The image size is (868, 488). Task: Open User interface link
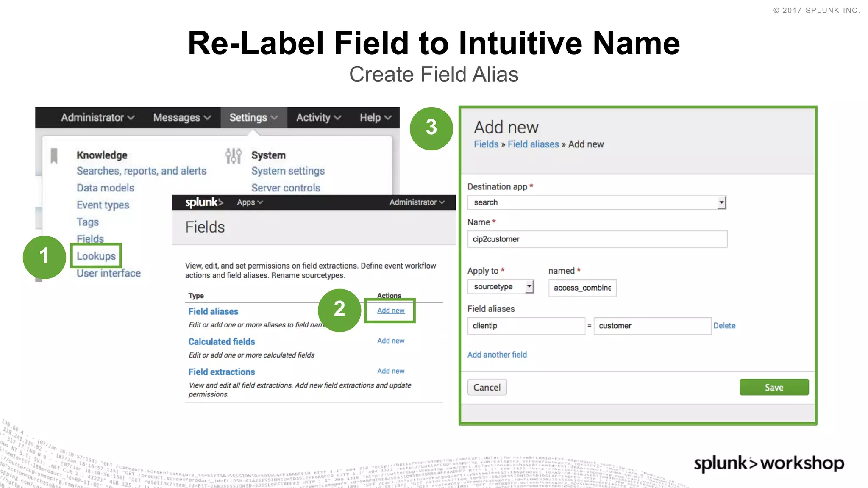[x=108, y=273]
